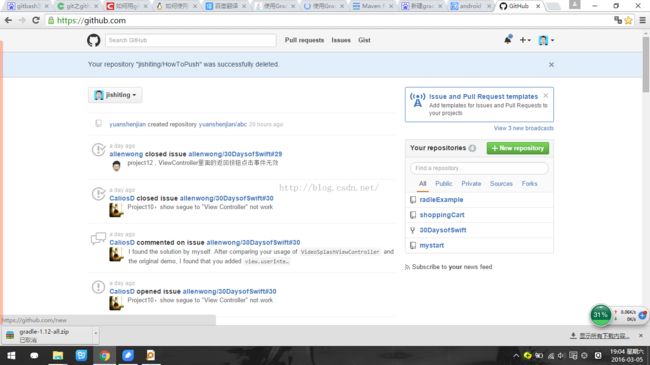Open the mystart repository
The width and height of the screenshot is (650, 365).
[x=432, y=246]
